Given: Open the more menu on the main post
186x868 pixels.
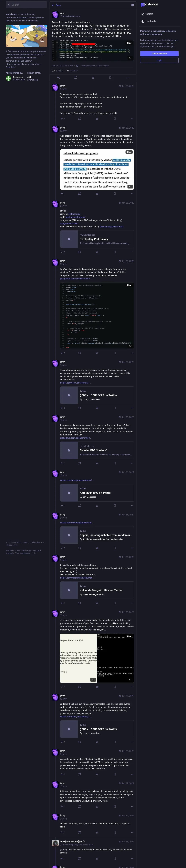Looking at the screenshot, I should pos(128,78).
